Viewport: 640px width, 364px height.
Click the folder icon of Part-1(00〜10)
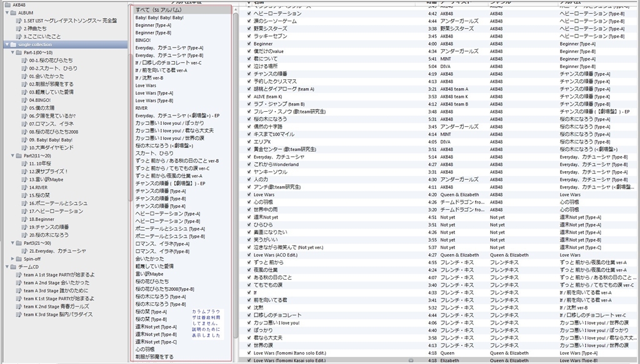19,52
